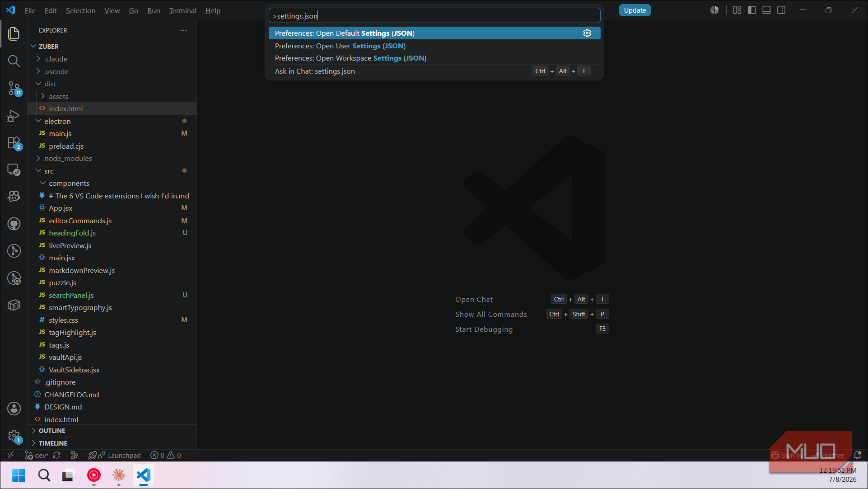Open the Search view in activity bar

point(14,61)
